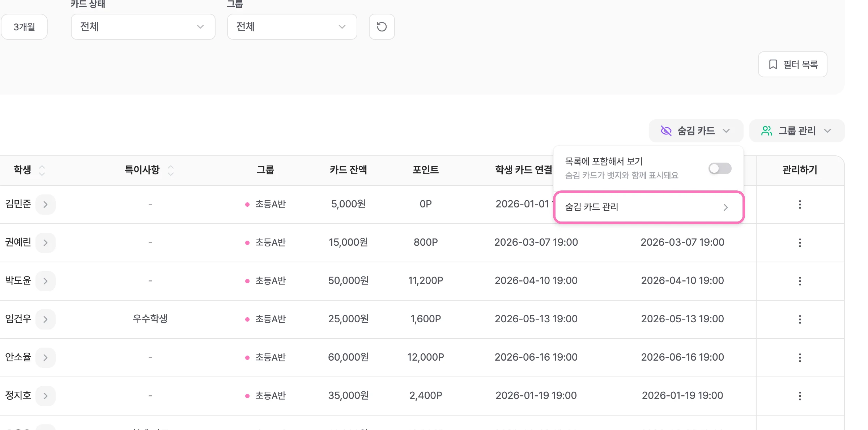The image size is (868, 430).
Task: Click 5,000원 balance for 김민준
Action: 348,204
